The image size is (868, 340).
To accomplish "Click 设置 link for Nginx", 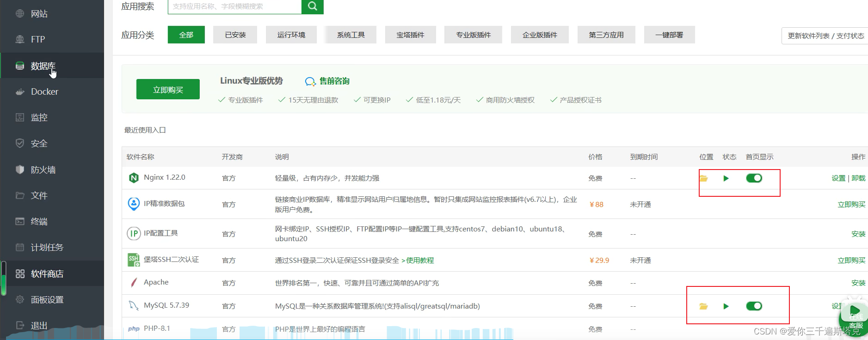I will [838, 178].
